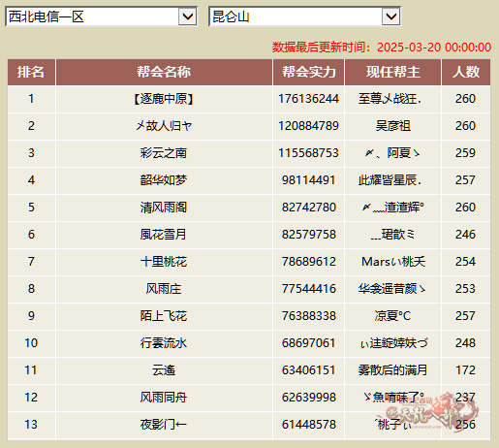Click member count 248
Image resolution: width=499 pixels, height=448 pixels.
466,343
